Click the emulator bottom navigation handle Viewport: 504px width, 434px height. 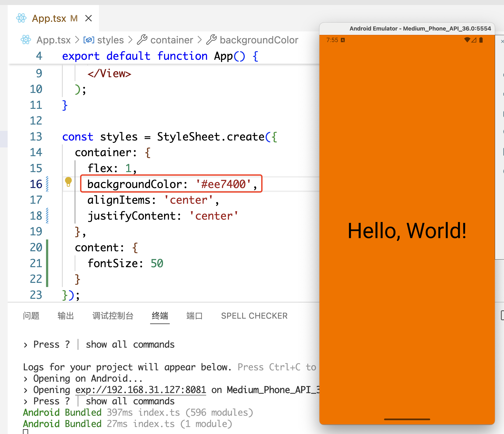[407, 419]
